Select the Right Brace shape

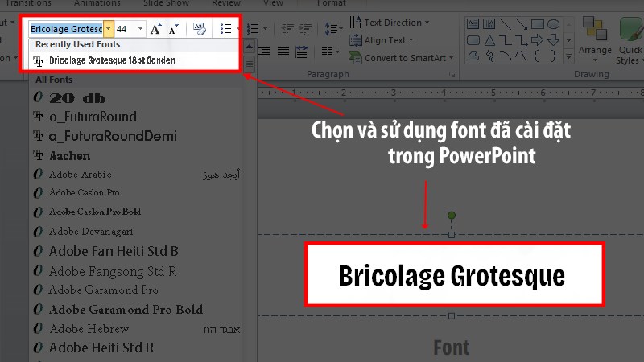[553, 56]
